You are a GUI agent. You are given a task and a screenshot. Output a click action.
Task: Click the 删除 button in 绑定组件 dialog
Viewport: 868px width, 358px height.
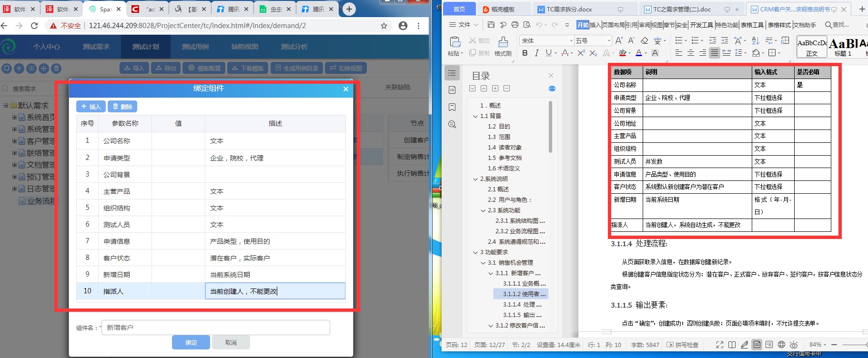(122, 107)
